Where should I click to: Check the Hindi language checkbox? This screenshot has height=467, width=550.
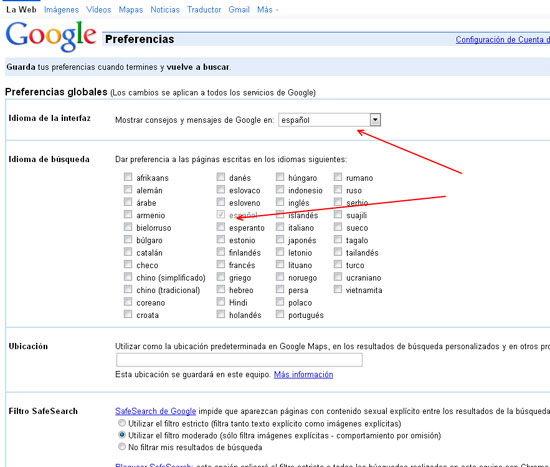point(221,301)
